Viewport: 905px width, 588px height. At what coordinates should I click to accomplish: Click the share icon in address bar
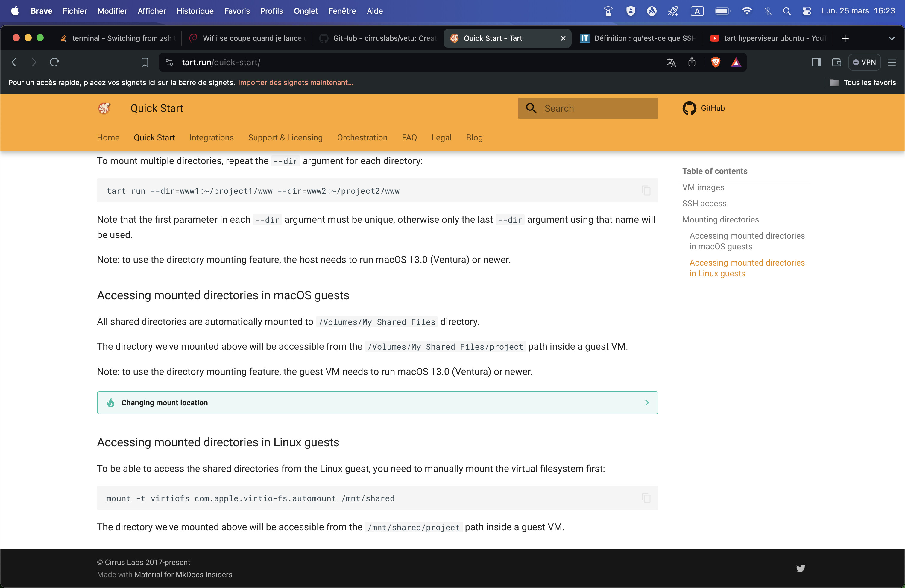point(692,62)
